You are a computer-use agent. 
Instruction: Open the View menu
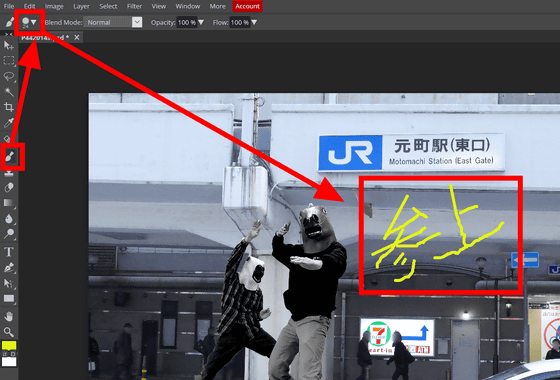tap(159, 6)
